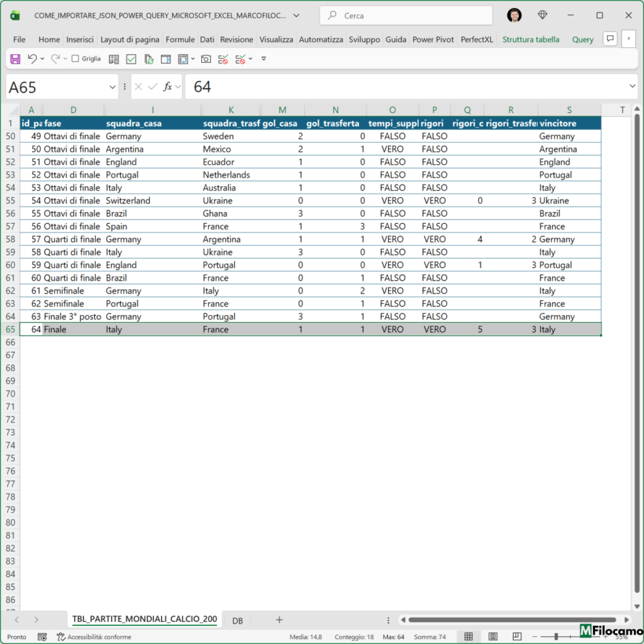Open the clear rules dropdown arrow
The width and height of the screenshot is (644, 644).
[250, 58]
